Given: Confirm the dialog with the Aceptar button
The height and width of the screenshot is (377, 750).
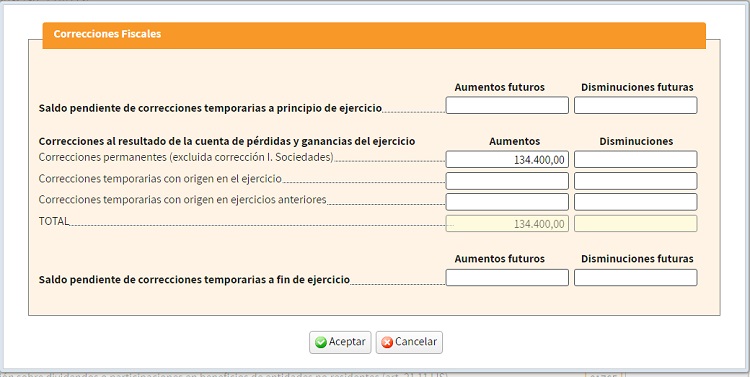Looking at the screenshot, I should click(340, 342).
